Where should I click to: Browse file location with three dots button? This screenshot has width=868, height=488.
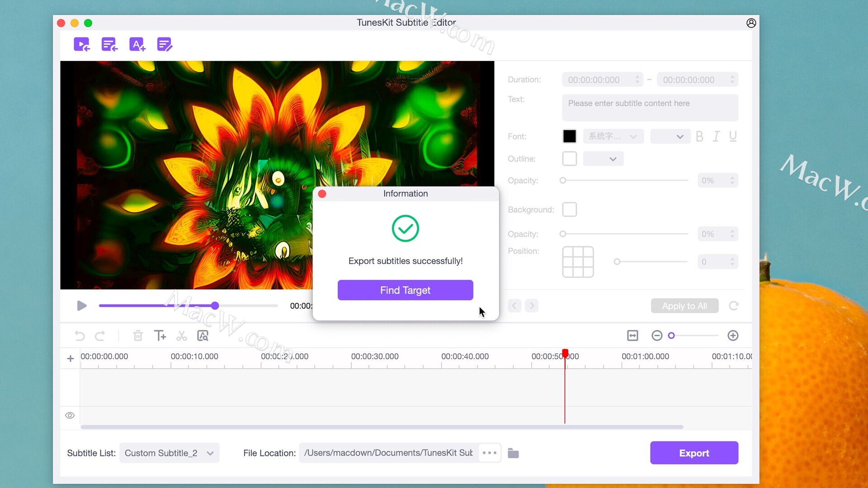point(490,453)
